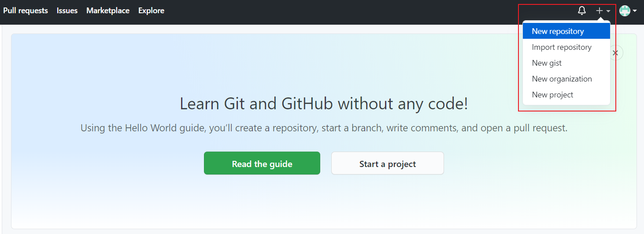Expand the caret beside the user avatar

635,11
